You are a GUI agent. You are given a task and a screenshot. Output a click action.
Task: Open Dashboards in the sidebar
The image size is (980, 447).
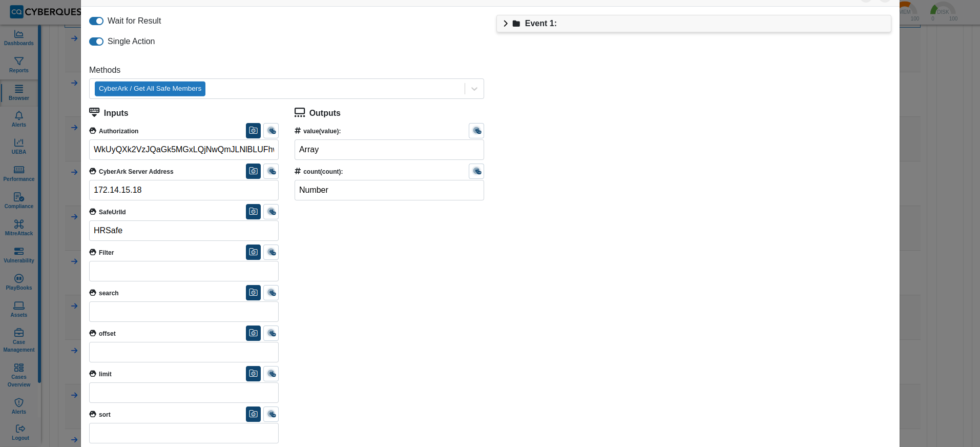pyautogui.click(x=19, y=38)
